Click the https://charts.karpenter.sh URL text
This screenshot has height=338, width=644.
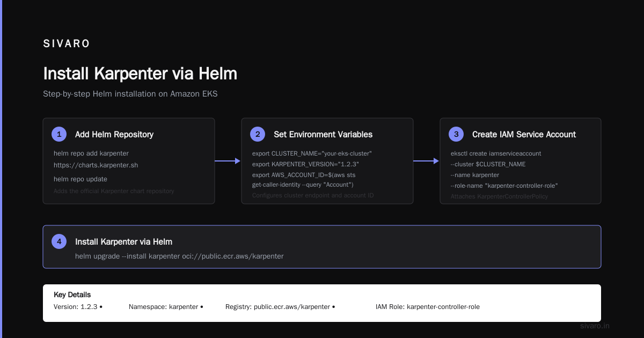point(96,165)
